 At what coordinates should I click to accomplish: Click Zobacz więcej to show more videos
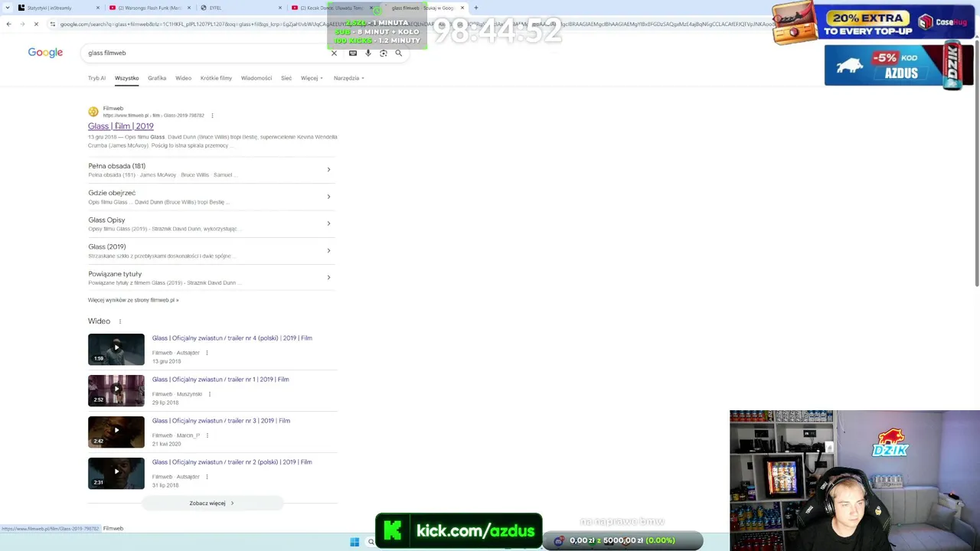[x=212, y=504]
